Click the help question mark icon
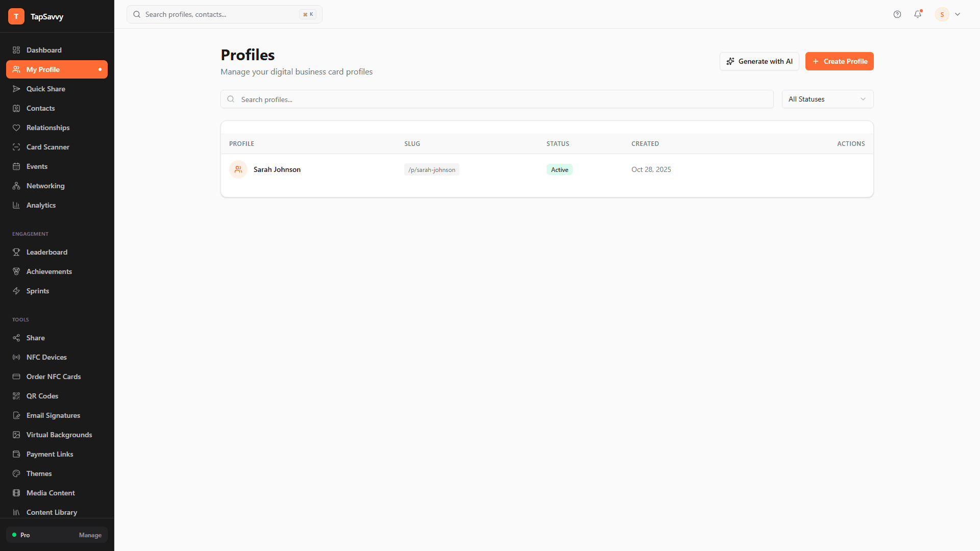 pos(897,14)
